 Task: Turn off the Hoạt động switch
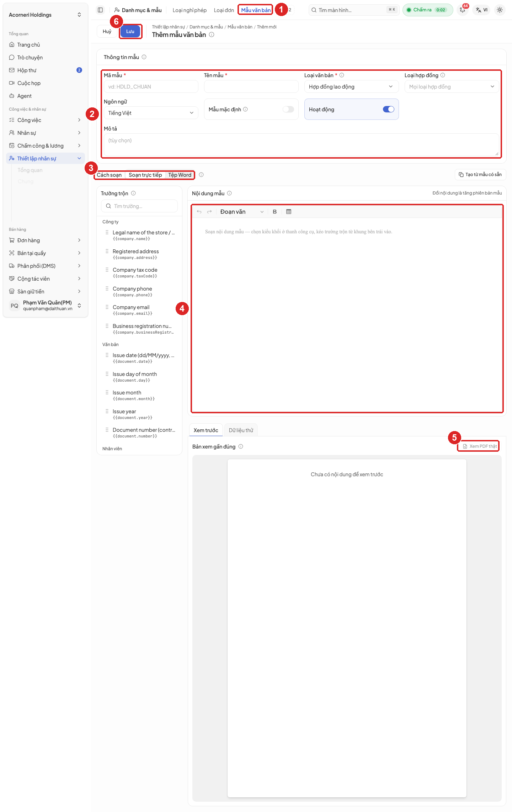389,109
